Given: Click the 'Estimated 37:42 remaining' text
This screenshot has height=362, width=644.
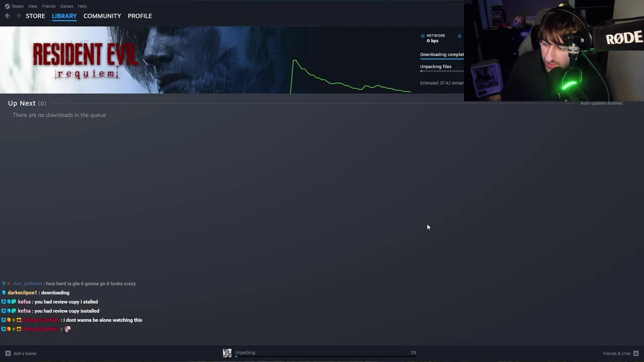Looking at the screenshot, I should pyautogui.click(x=442, y=83).
